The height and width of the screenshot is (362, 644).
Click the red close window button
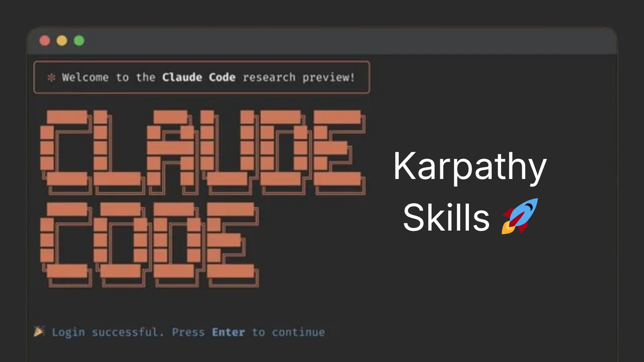45,41
